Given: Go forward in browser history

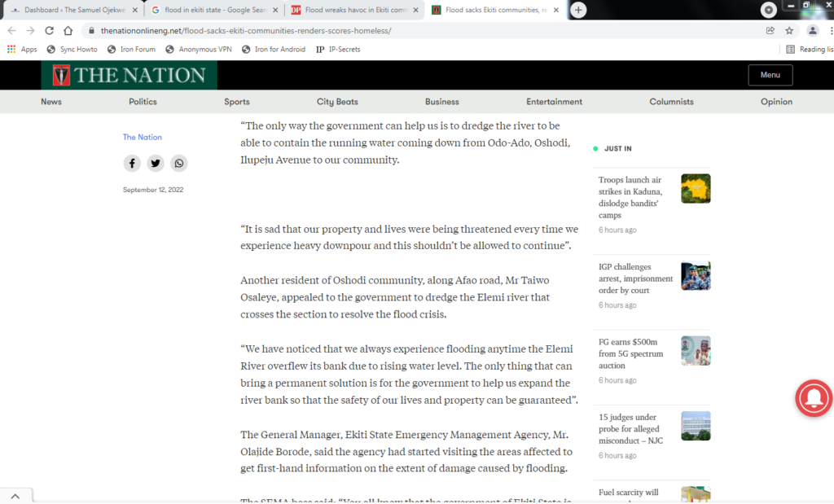Looking at the screenshot, I should pos(30,31).
